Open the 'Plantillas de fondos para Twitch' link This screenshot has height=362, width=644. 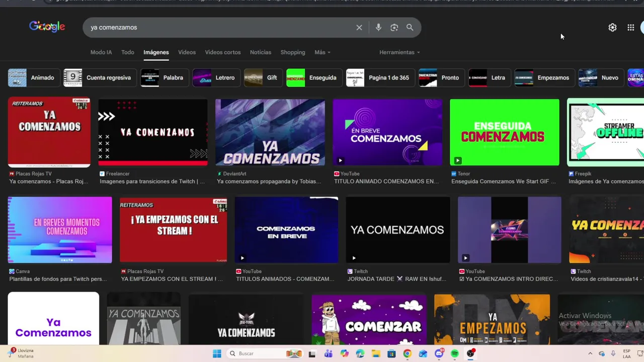click(x=58, y=279)
